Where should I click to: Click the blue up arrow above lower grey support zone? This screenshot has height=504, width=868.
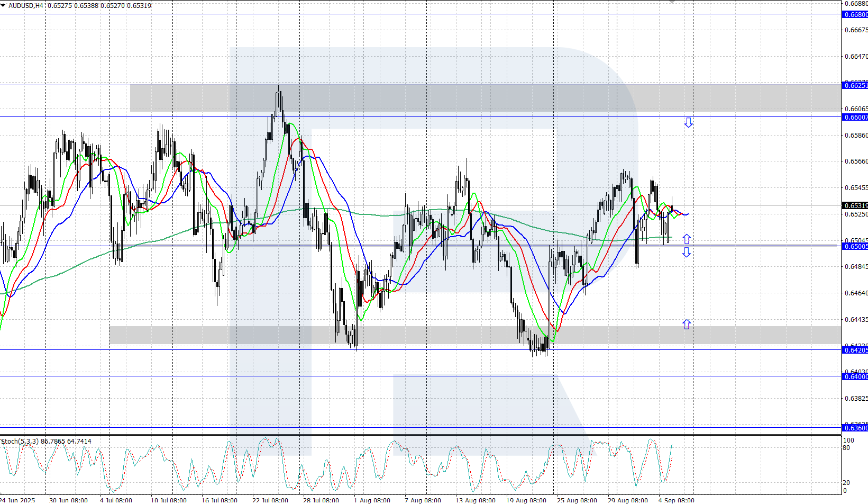(686, 324)
